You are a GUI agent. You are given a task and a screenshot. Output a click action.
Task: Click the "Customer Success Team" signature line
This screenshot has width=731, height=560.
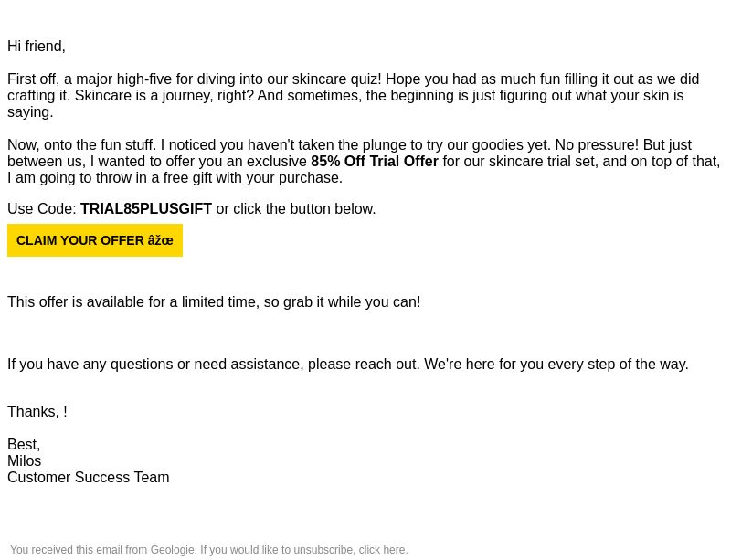click(88, 477)
